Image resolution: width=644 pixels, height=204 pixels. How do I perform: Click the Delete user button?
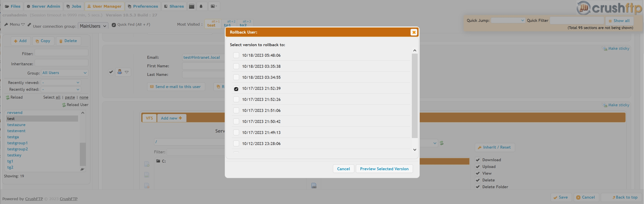(x=68, y=41)
